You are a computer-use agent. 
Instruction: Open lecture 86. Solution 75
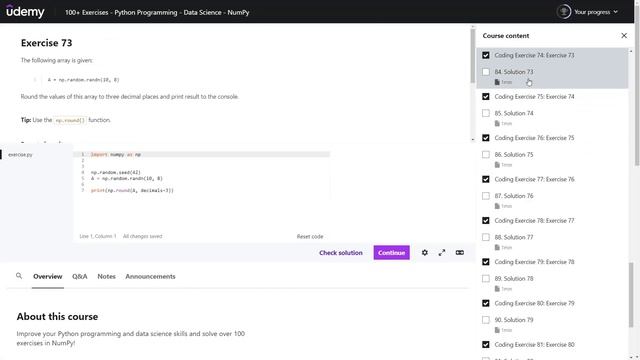pos(514,155)
